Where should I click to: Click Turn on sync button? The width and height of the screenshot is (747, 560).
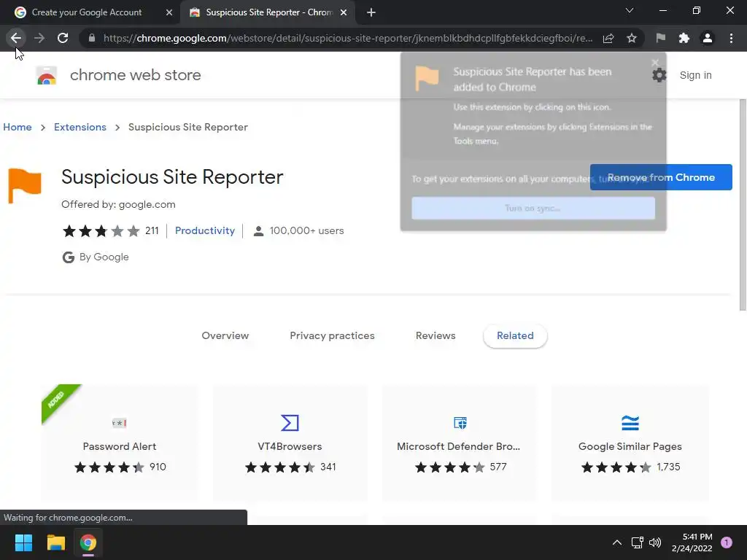tap(533, 208)
